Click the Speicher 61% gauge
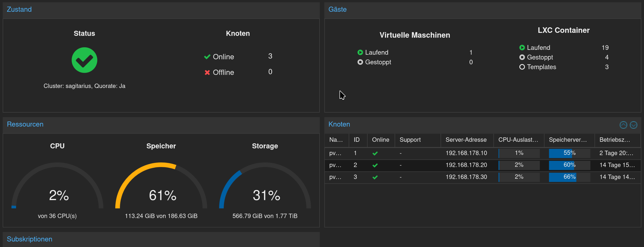644x247 pixels. click(x=161, y=186)
